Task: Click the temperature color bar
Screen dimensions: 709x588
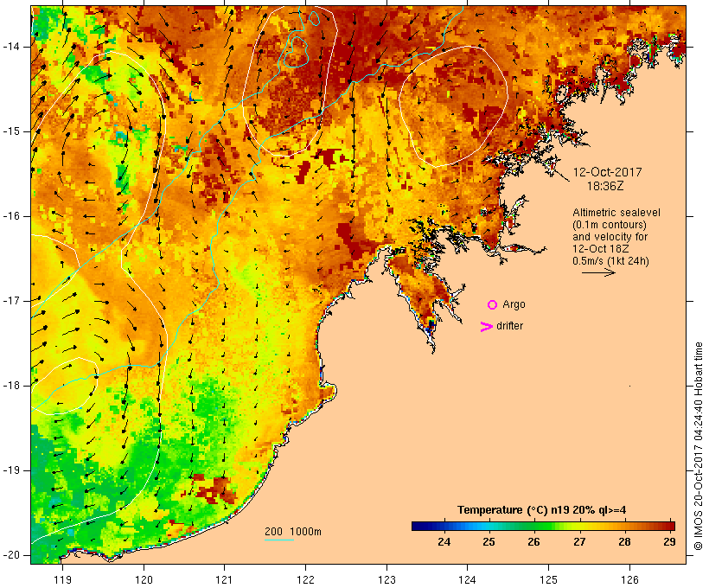Action: click(x=543, y=526)
